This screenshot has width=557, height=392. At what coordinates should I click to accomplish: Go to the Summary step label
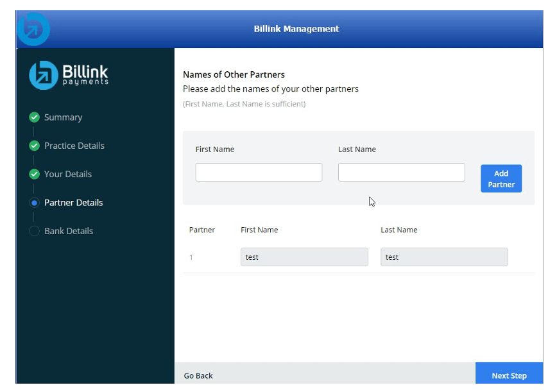(63, 117)
